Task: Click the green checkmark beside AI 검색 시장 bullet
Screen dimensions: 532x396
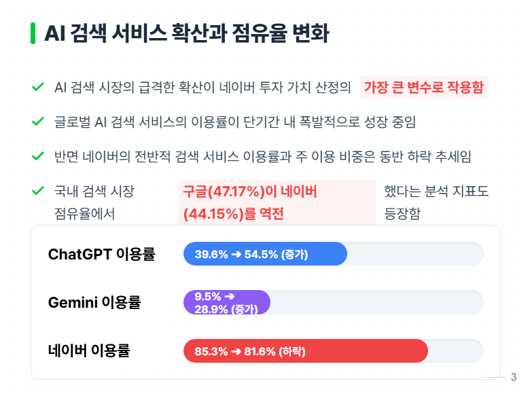Action: point(37,87)
